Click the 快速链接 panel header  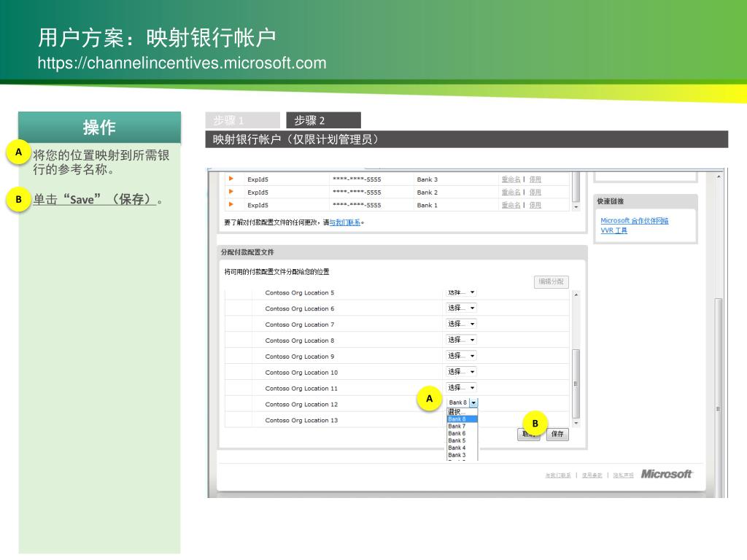coord(646,201)
